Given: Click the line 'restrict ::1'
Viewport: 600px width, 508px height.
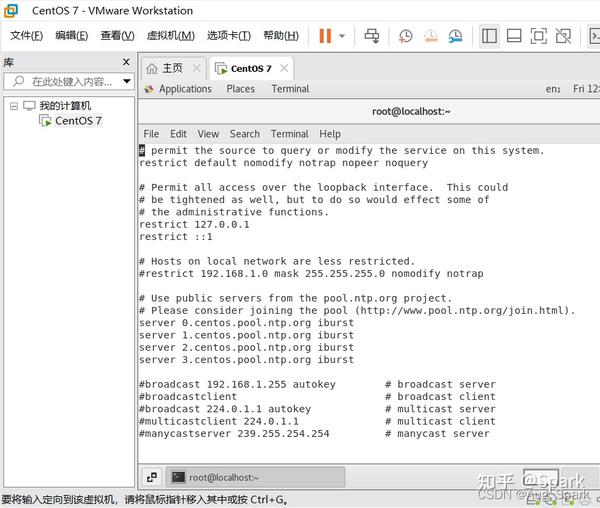Looking at the screenshot, I should (176, 237).
